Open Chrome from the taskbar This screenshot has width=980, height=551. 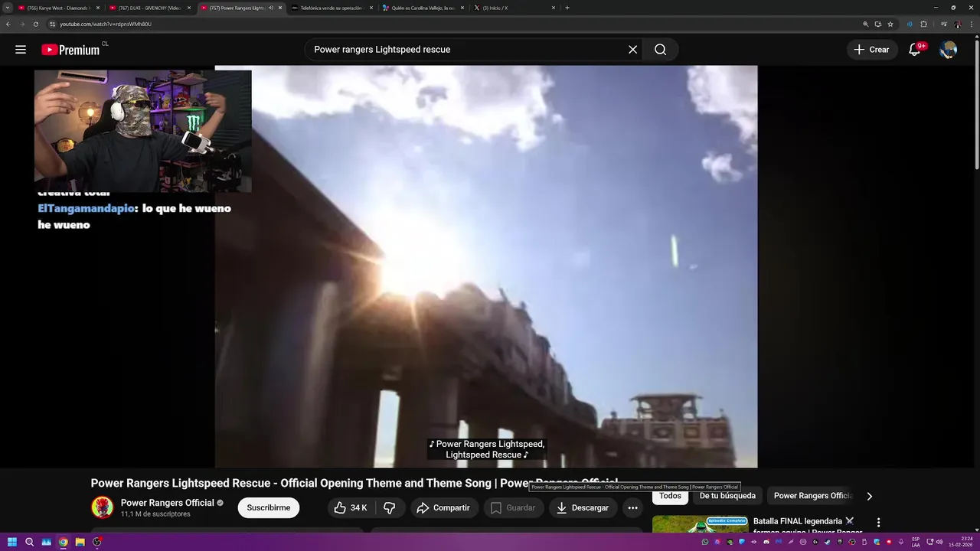click(x=64, y=542)
